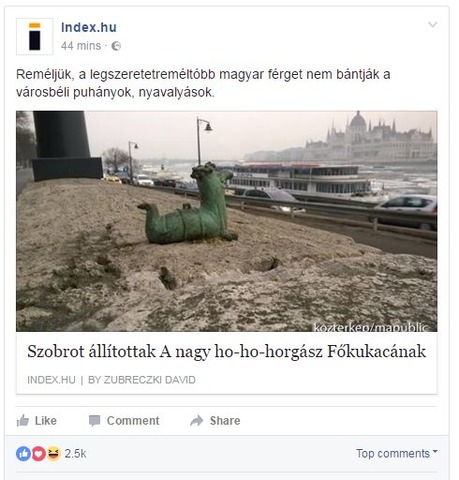Share the post via Share label
The image size is (459, 480).
tap(225, 421)
